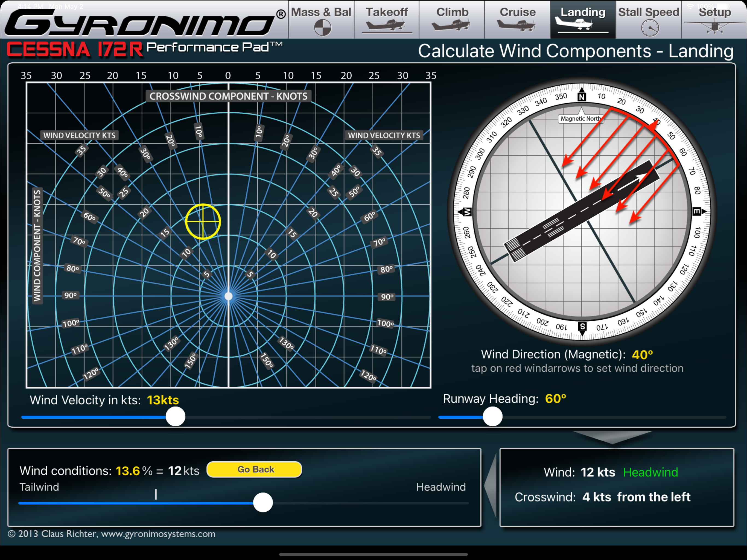747x560 pixels.
Task: Click the Tailwind label
Action: (x=39, y=487)
